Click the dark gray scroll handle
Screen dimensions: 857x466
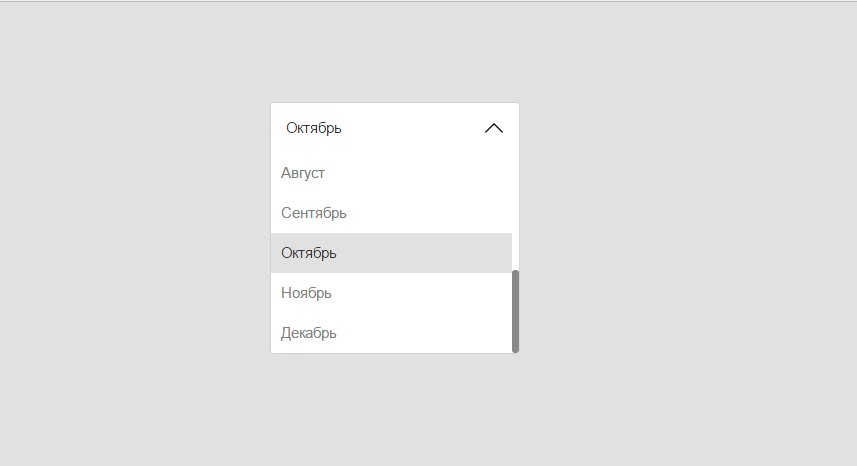click(515, 311)
